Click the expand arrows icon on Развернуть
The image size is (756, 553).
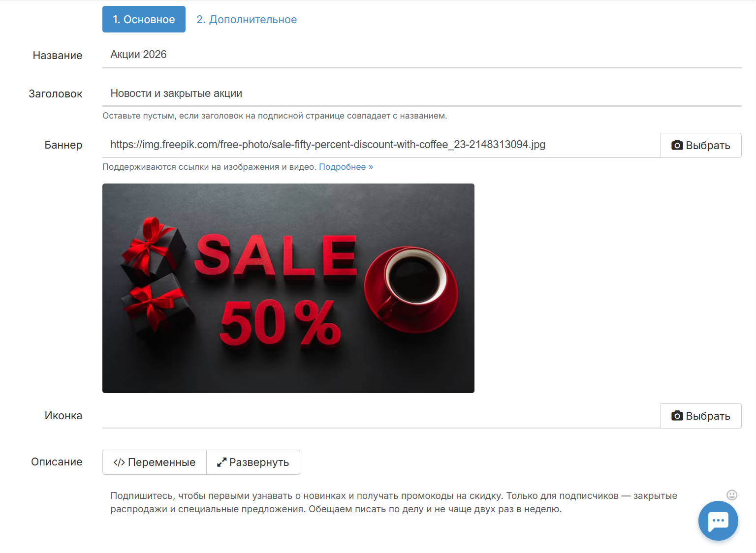point(222,462)
